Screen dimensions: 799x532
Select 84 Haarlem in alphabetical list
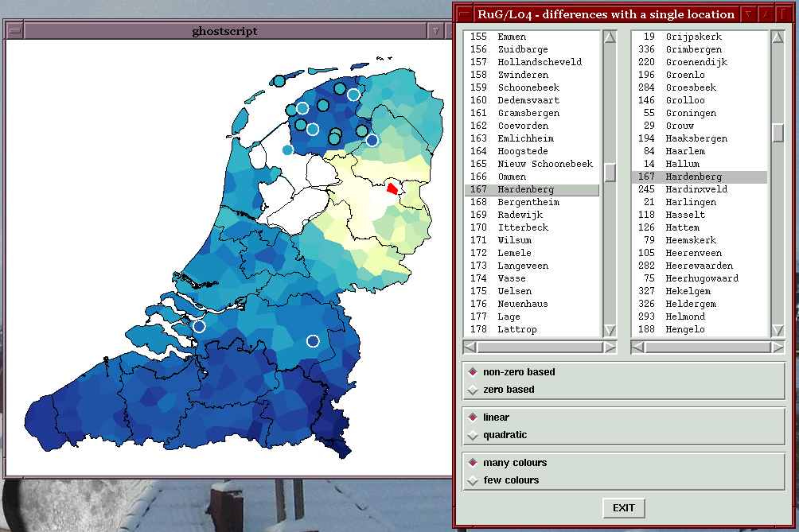click(700, 151)
